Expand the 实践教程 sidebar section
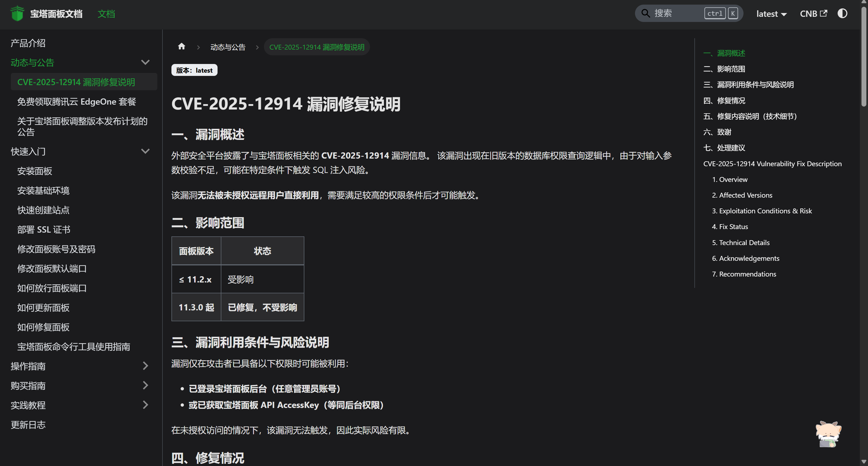868x466 pixels. [145, 405]
